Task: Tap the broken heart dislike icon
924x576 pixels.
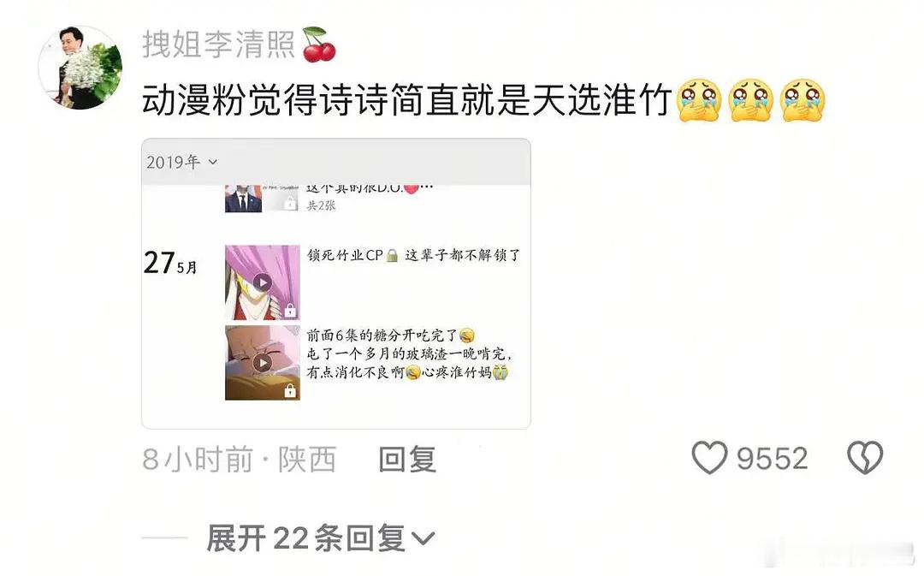Action: (864, 458)
